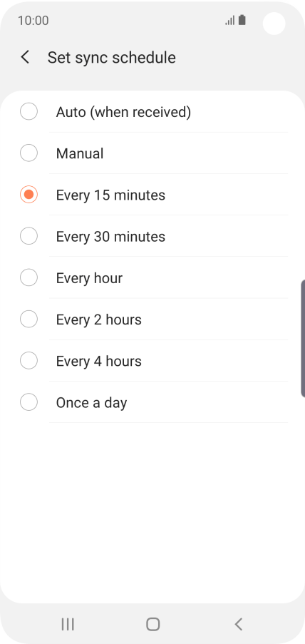
Task: Choose the Once a day label
Action: click(x=91, y=403)
